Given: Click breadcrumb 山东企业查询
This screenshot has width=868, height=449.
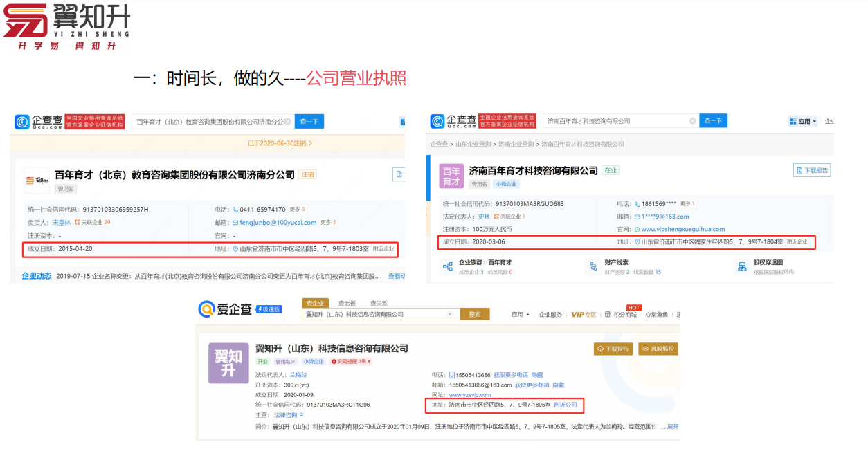Looking at the screenshot, I should point(473,144).
